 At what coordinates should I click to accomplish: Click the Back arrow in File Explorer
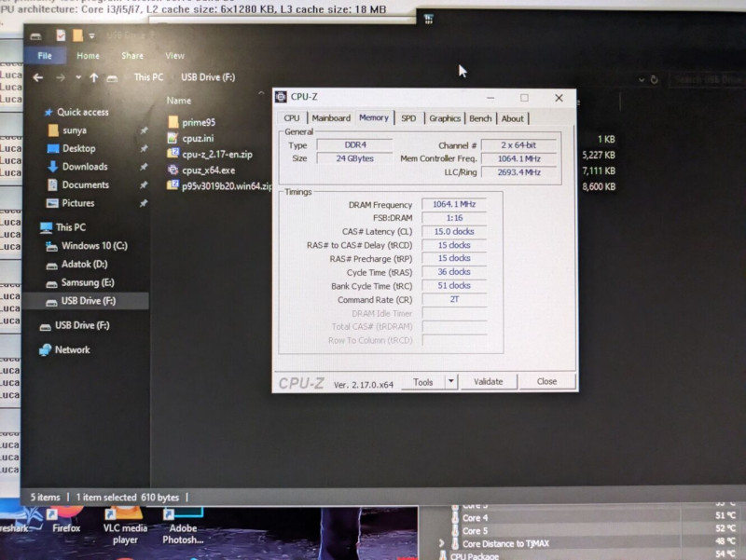point(38,77)
